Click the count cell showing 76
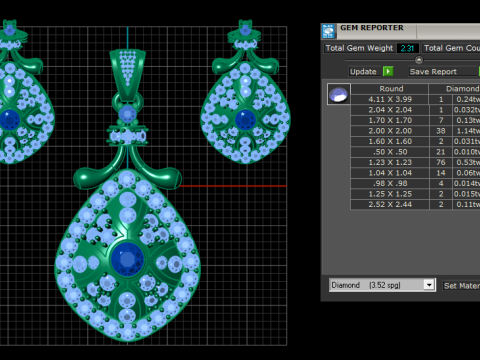480x360 pixels. (441, 162)
